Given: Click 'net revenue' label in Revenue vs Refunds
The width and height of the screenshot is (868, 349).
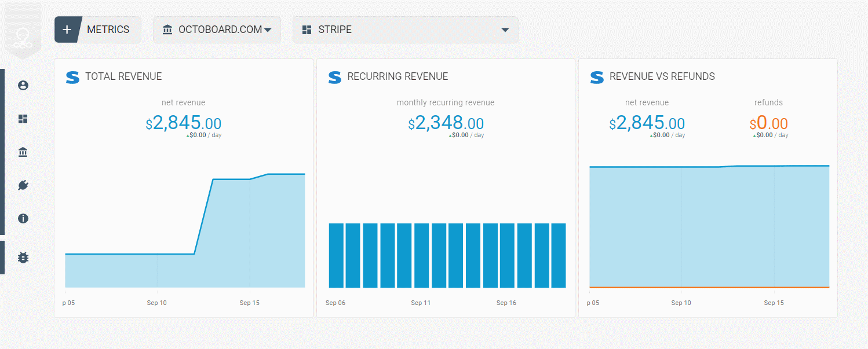Looking at the screenshot, I should [647, 102].
